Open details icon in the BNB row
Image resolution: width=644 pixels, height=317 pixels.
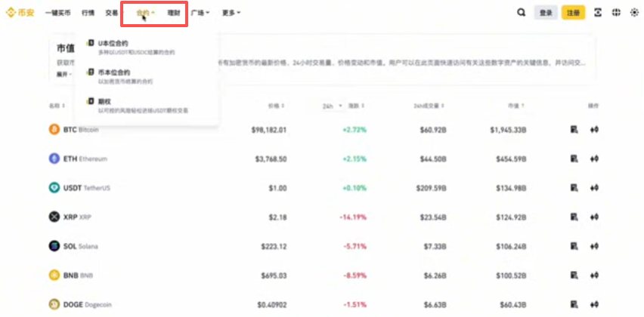pos(574,275)
